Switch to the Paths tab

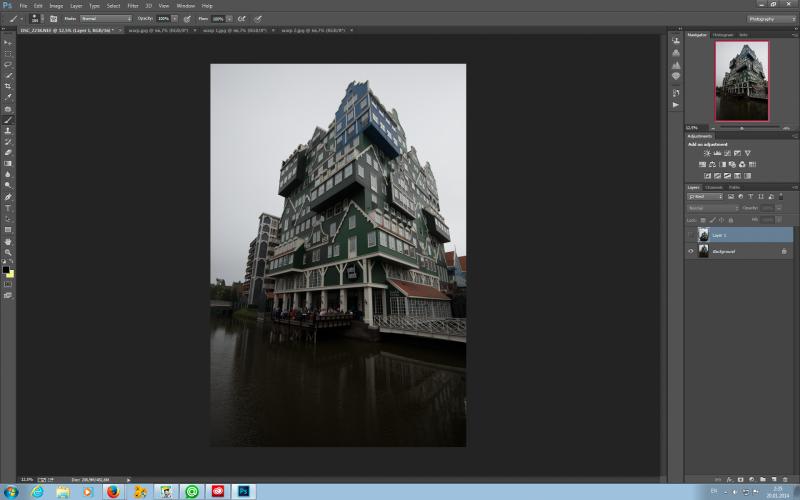(734, 188)
